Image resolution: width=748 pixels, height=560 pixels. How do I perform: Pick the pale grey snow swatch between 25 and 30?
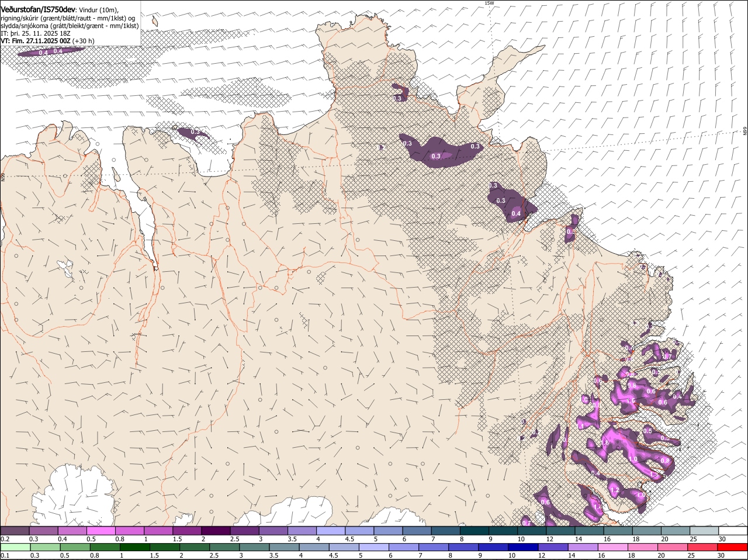pyautogui.click(x=704, y=531)
